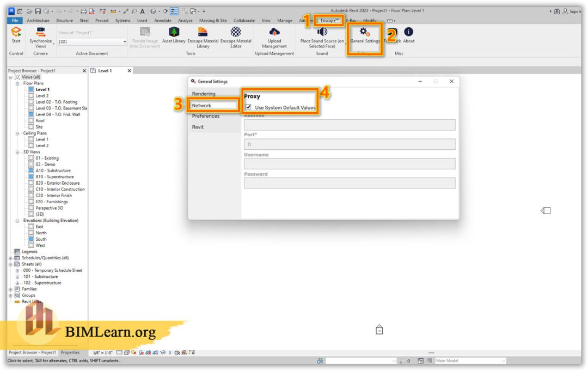Open the Enscape Material Library

(203, 32)
